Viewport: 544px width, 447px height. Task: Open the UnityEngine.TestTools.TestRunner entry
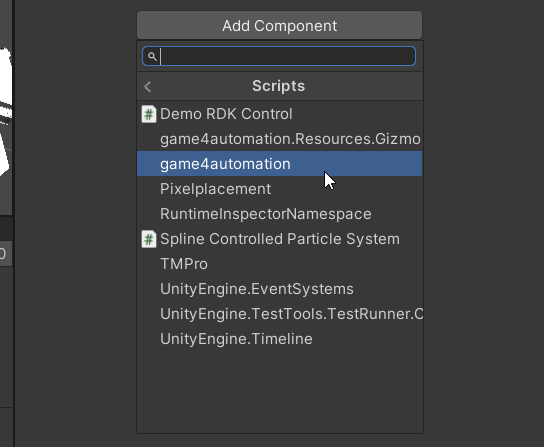(280, 314)
